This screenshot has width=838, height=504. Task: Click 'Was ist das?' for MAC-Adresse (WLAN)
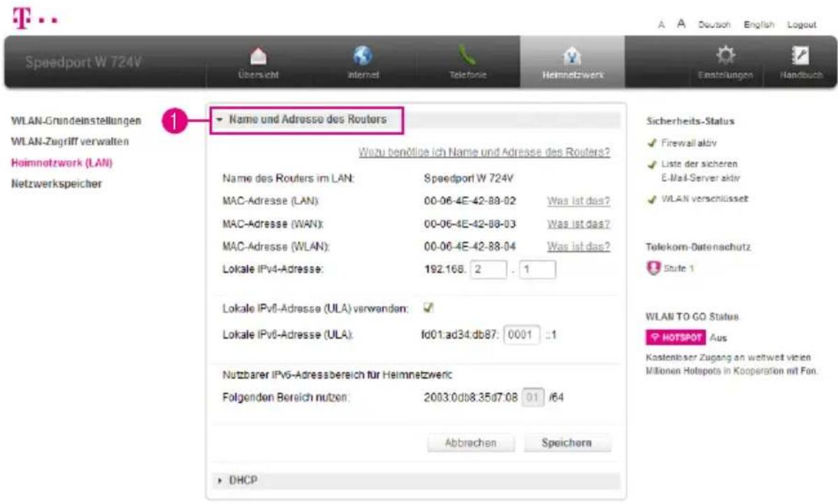[578, 247]
